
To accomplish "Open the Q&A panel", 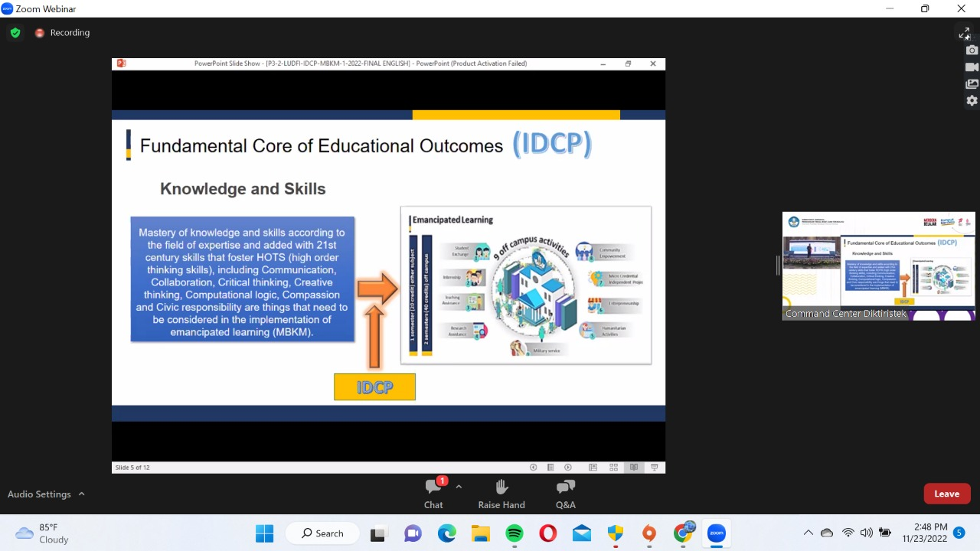I will [x=566, y=494].
